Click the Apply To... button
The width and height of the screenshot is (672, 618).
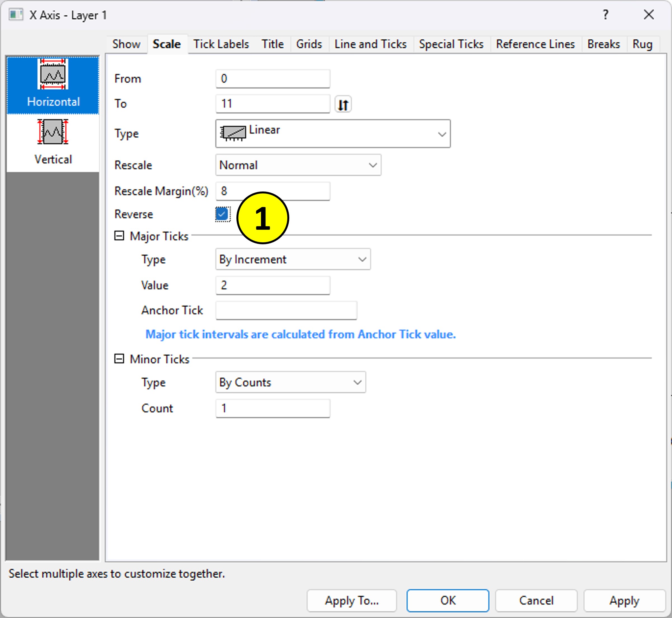pos(351,601)
